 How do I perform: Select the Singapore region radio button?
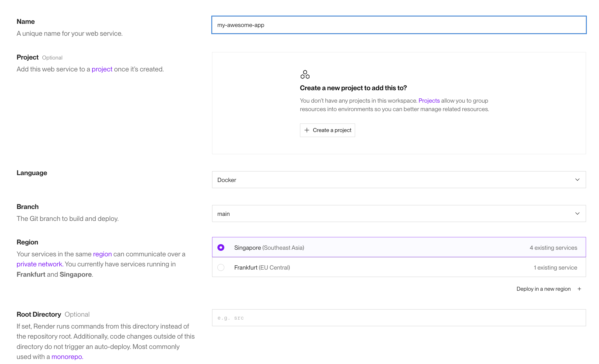pyautogui.click(x=221, y=247)
